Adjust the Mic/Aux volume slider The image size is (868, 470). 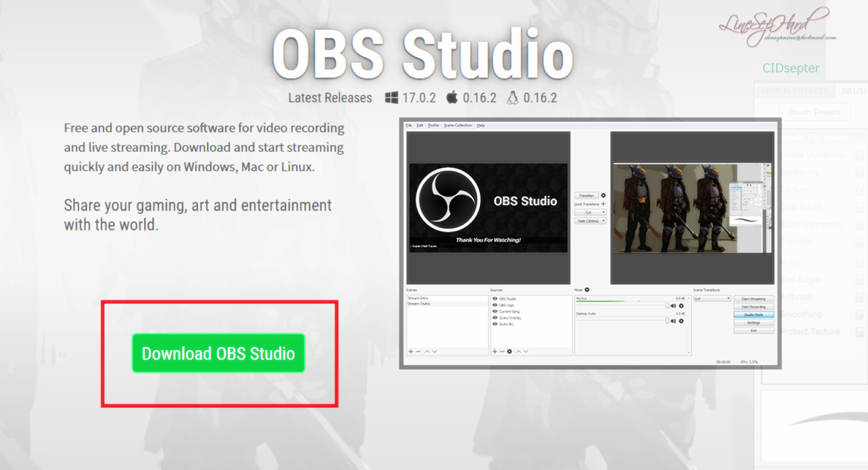click(622, 306)
